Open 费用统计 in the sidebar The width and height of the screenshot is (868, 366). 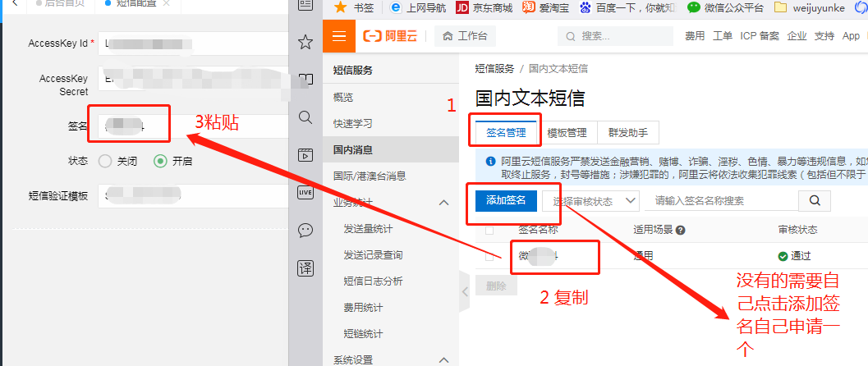[x=363, y=308]
